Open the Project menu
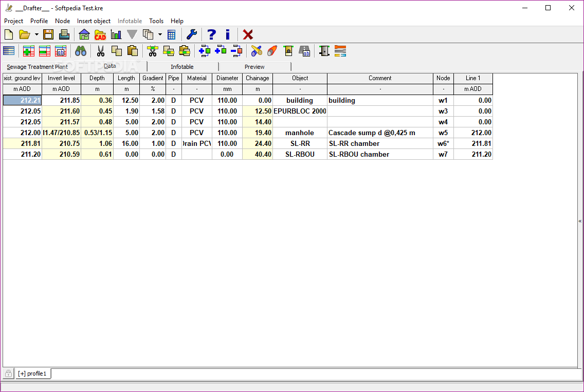584x392 pixels. 13,21
